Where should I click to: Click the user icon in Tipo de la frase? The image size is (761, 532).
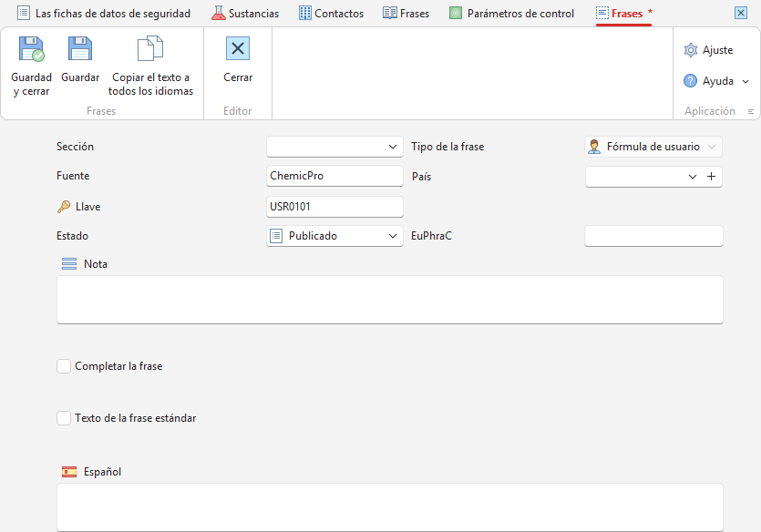(594, 147)
